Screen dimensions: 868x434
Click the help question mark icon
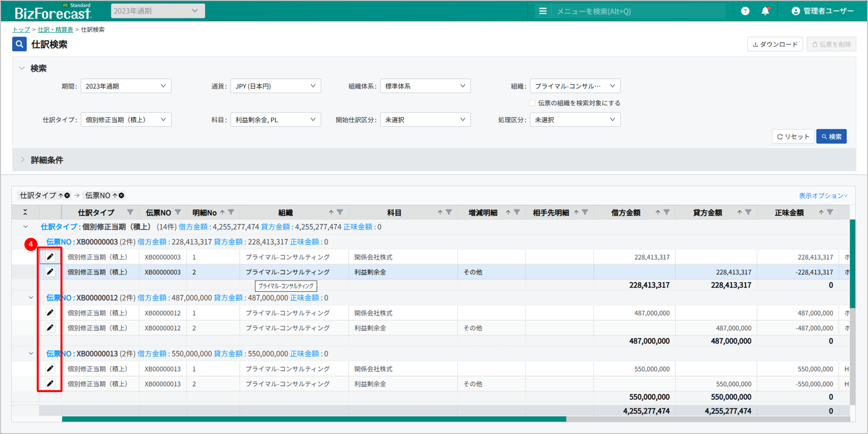pyautogui.click(x=745, y=11)
